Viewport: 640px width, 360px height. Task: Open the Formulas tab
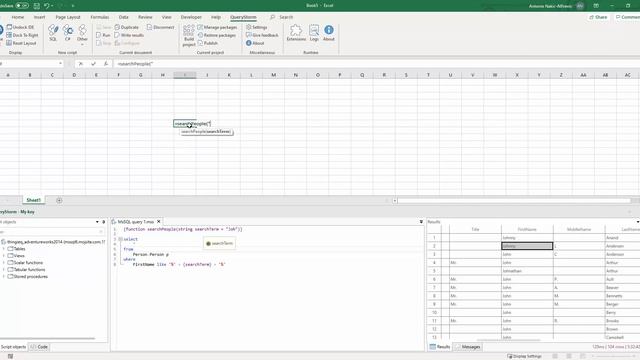[x=100, y=17]
